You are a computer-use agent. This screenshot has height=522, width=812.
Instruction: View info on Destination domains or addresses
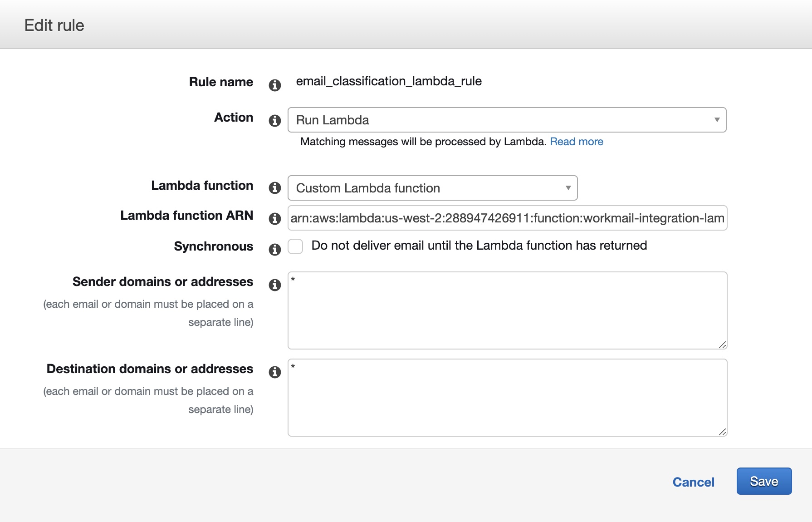[x=274, y=372]
